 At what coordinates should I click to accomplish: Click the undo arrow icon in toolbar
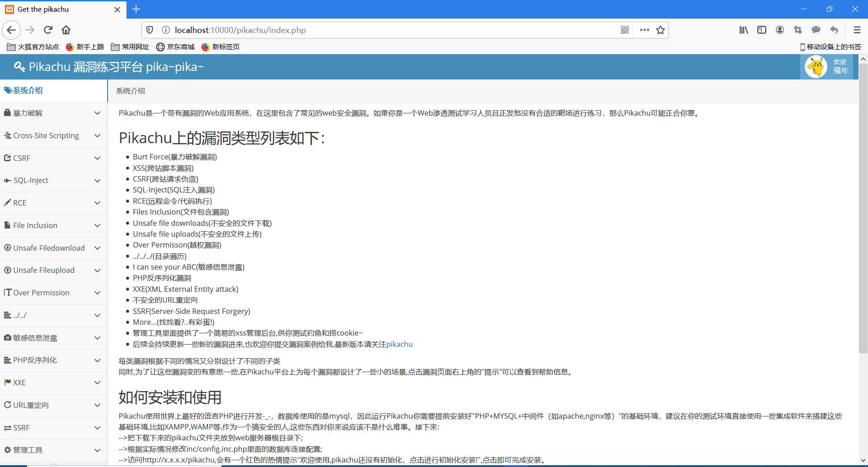834,30
